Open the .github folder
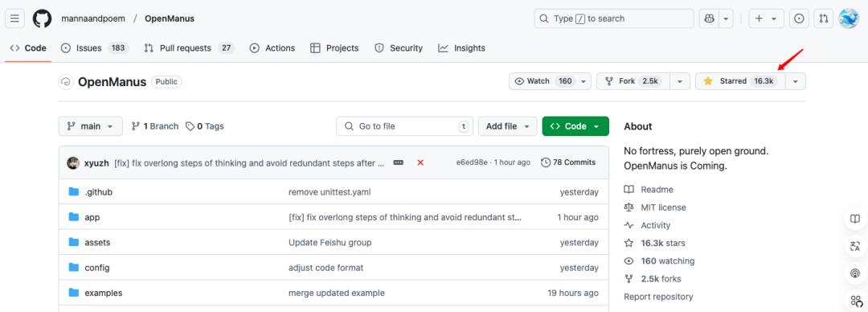868x312 pixels. [x=99, y=191]
